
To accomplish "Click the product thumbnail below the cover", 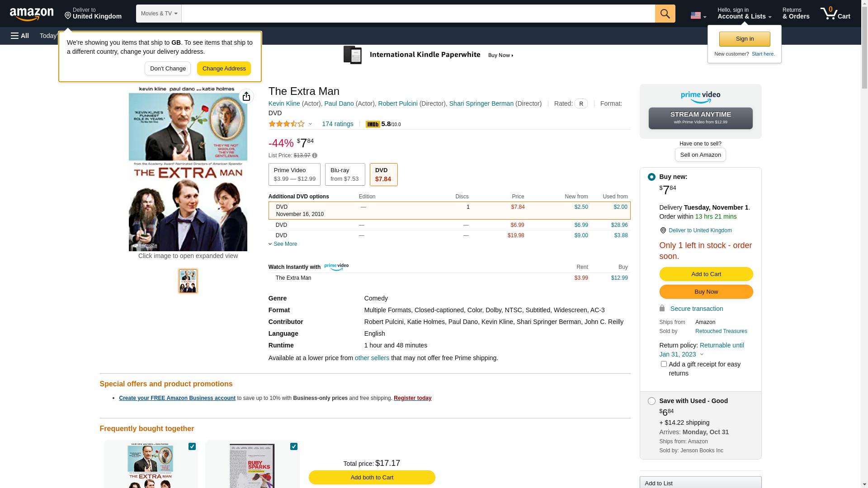I will tap(188, 281).
